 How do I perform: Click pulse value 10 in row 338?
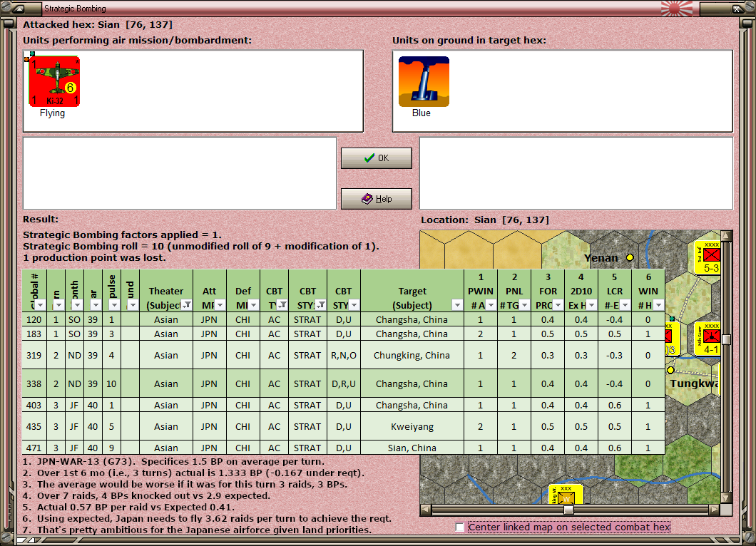click(x=111, y=383)
